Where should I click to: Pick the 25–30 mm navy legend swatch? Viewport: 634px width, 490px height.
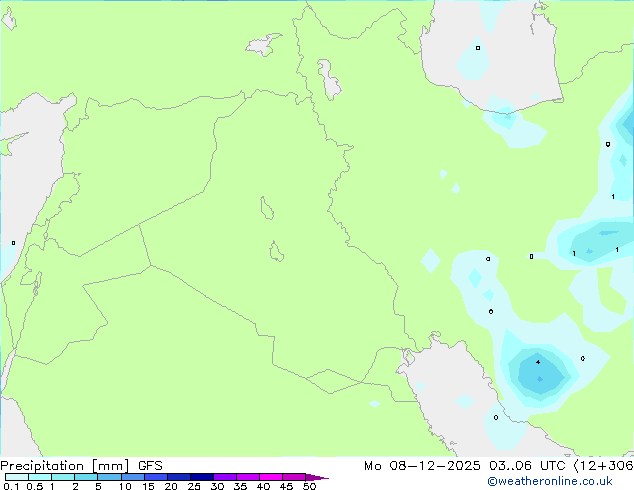coord(201,477)
